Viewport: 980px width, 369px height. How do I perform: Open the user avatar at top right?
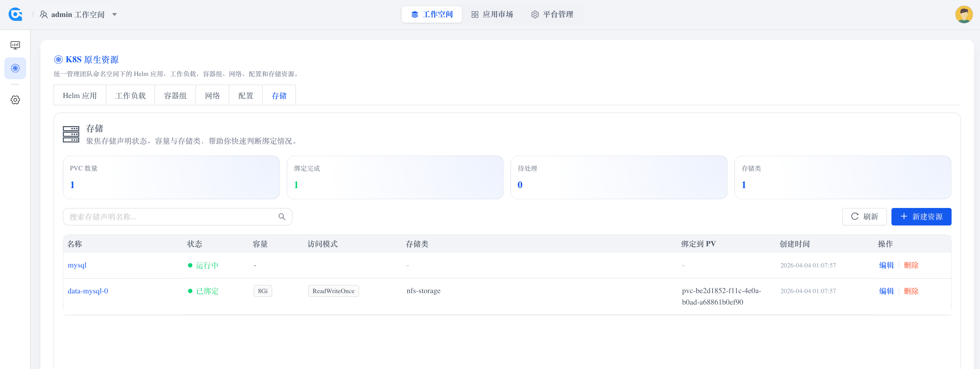[964, 14]
